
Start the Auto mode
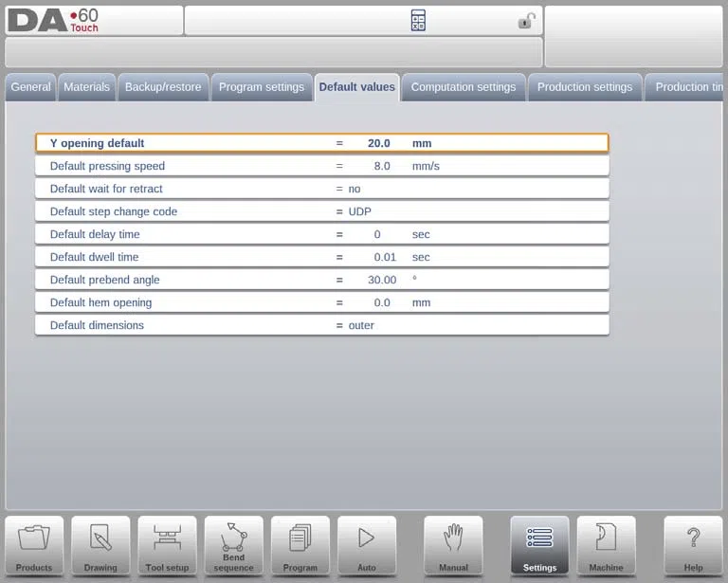coord(367,546)
